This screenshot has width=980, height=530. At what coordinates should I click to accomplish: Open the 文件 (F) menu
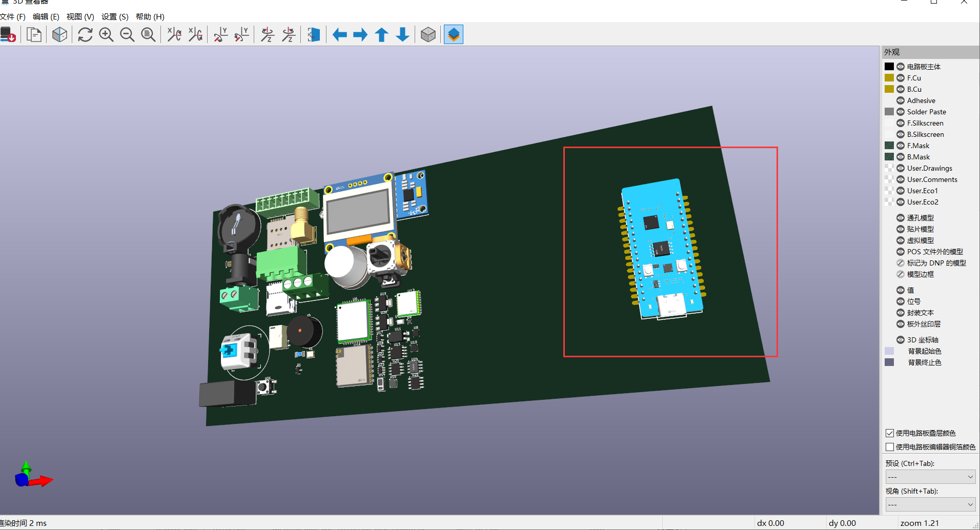tap(13, 17)
